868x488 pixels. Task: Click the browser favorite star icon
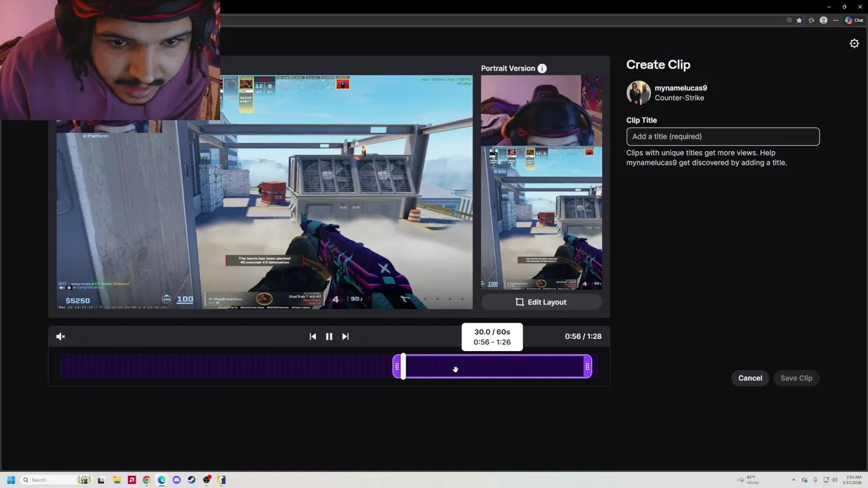click(799, 20)
